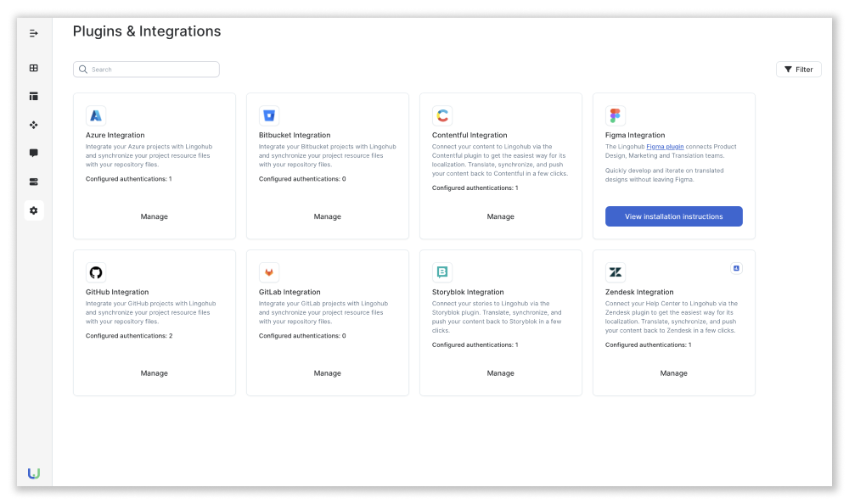Click the GitHub Integration title

[x=117, y=293]
